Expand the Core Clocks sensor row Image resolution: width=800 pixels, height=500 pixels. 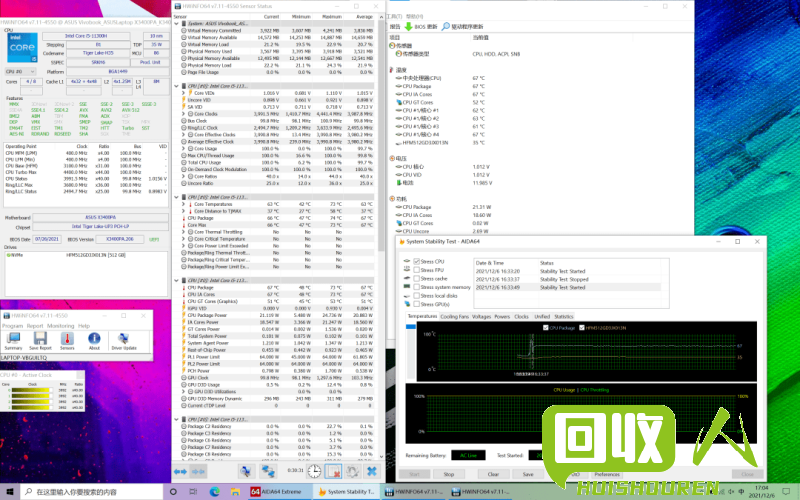click(183, 114)
